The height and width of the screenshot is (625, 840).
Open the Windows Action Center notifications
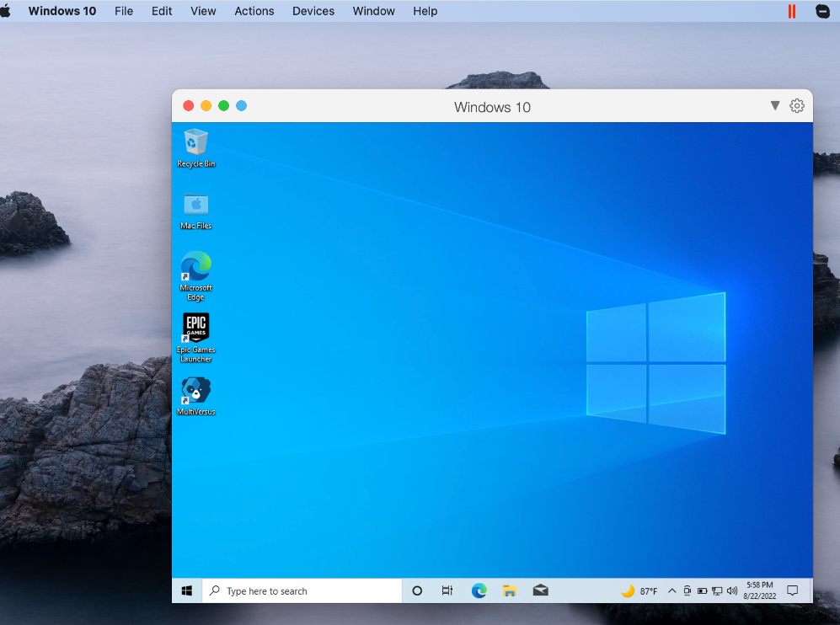pyautogui.click(x=792, y=590)
